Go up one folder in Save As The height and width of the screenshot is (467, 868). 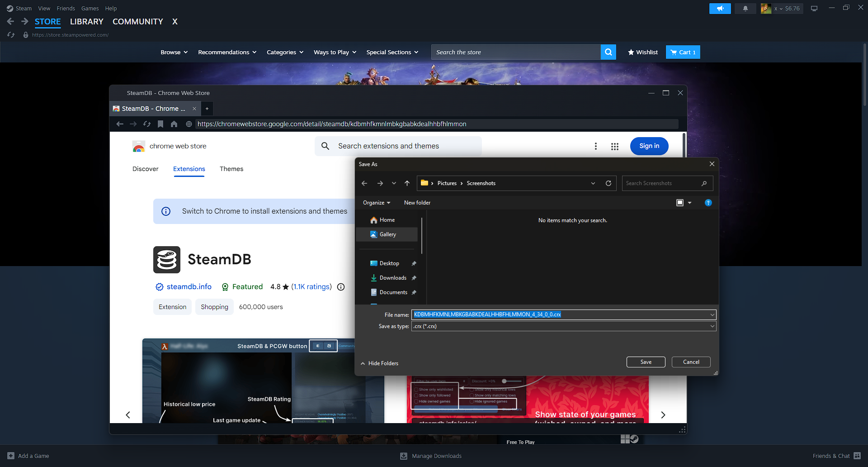407,183
